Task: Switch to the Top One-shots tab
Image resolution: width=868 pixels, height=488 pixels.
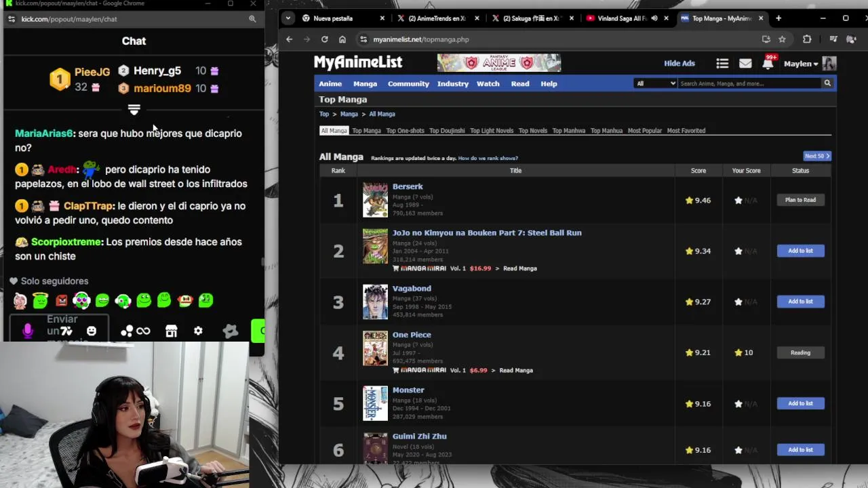Action: tap(405, 131)
